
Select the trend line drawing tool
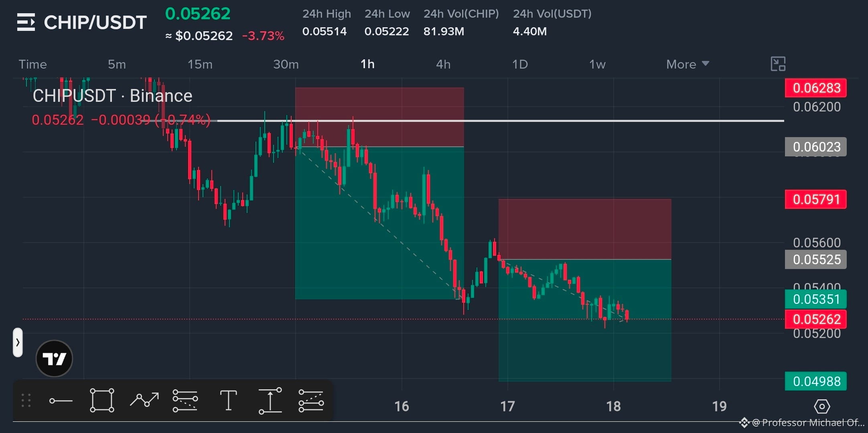[61, 401]
